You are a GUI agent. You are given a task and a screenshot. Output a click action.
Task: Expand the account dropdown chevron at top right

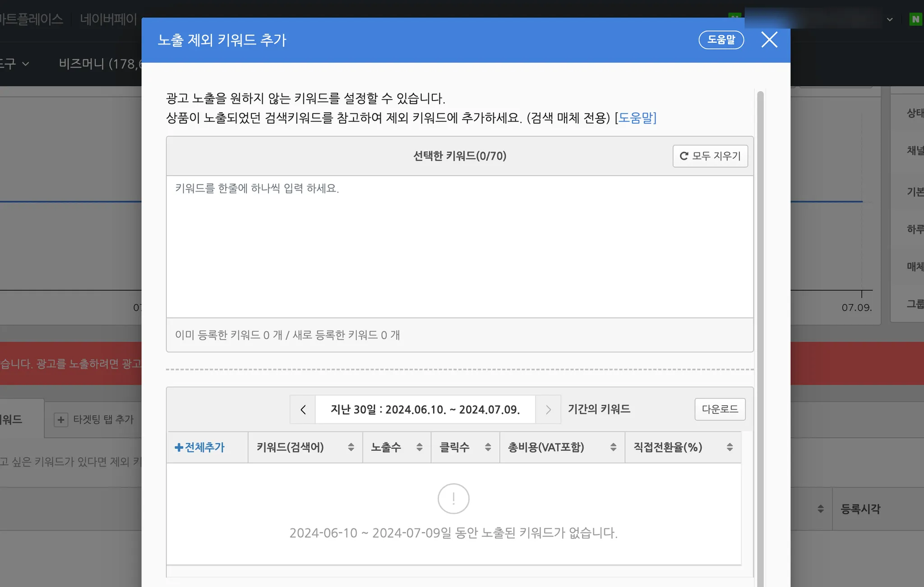pyautogui.click(x=889, y=19)
